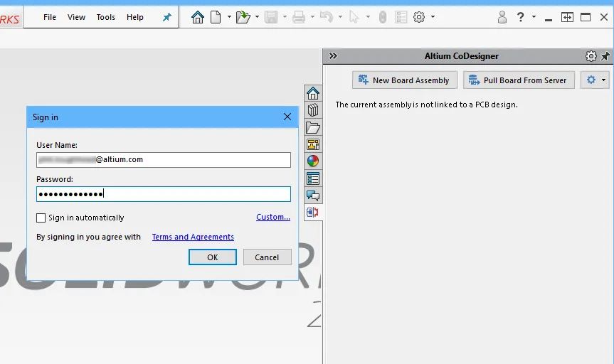Expand the Open file dropdown arrow
Viewport: 614px width, 364px height.
257,17
